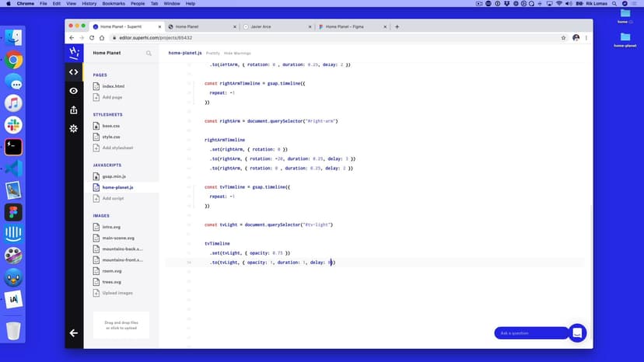This screenshot has width=644, height=362.
Task: Open index.html in the Pages list
Action: tap(114, 86)
